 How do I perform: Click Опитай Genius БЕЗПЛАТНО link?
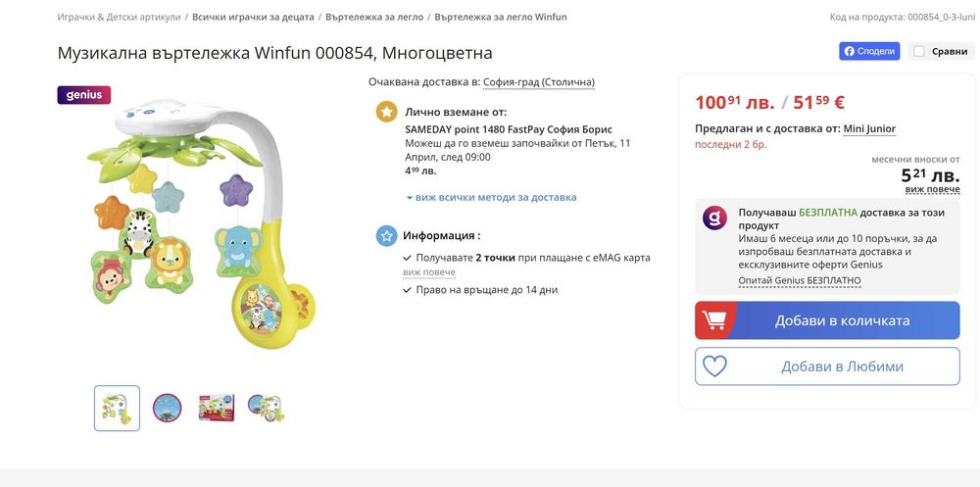[799, 280]
